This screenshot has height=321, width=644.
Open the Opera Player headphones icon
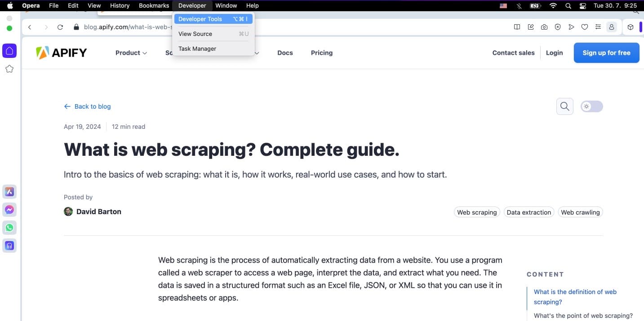9,246
